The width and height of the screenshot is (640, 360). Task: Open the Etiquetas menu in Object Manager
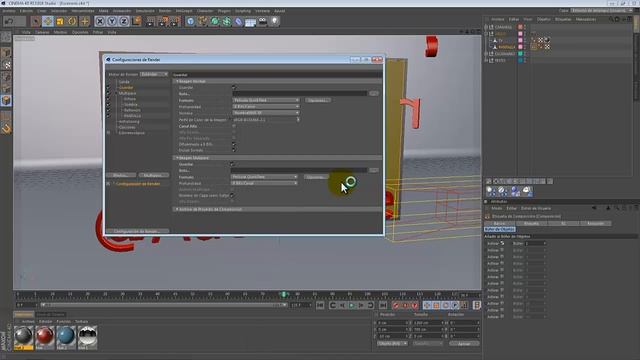tap(563, 19)
